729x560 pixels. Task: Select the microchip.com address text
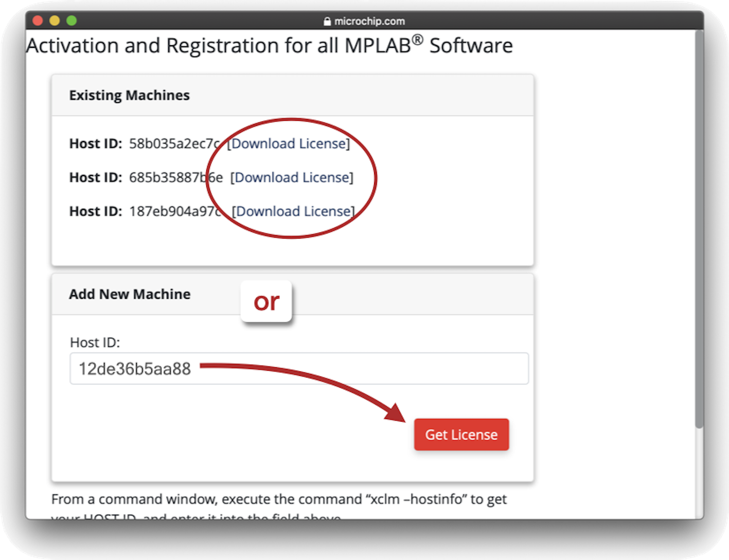click(369, 21)
